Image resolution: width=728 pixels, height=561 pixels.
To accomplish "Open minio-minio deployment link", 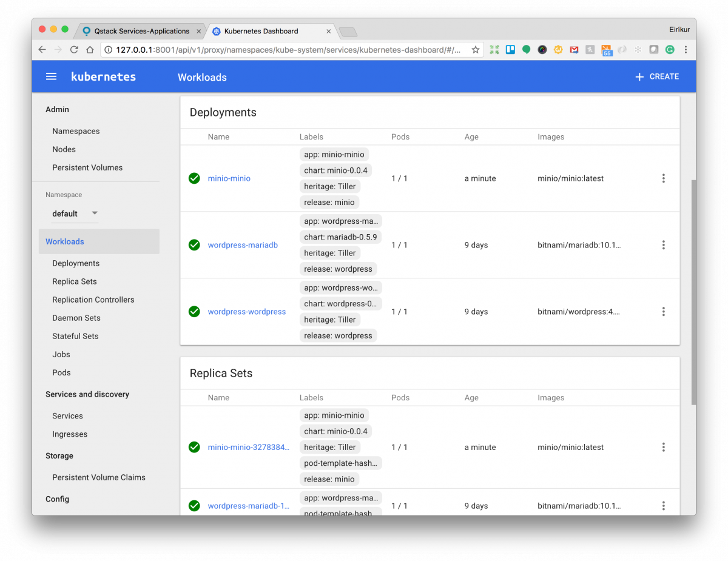I will (229, 178).
